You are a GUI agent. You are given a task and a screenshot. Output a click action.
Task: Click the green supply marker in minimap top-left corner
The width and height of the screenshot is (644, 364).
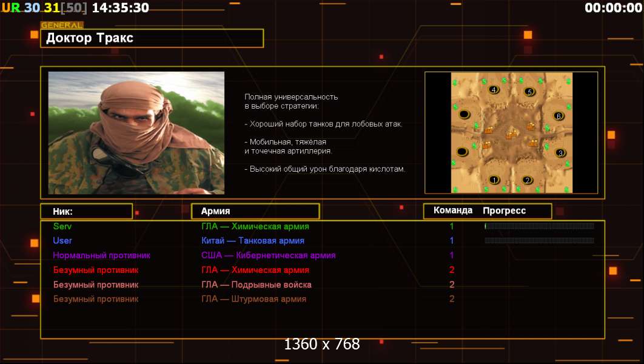pyautogui.click(x=455, y=83)
